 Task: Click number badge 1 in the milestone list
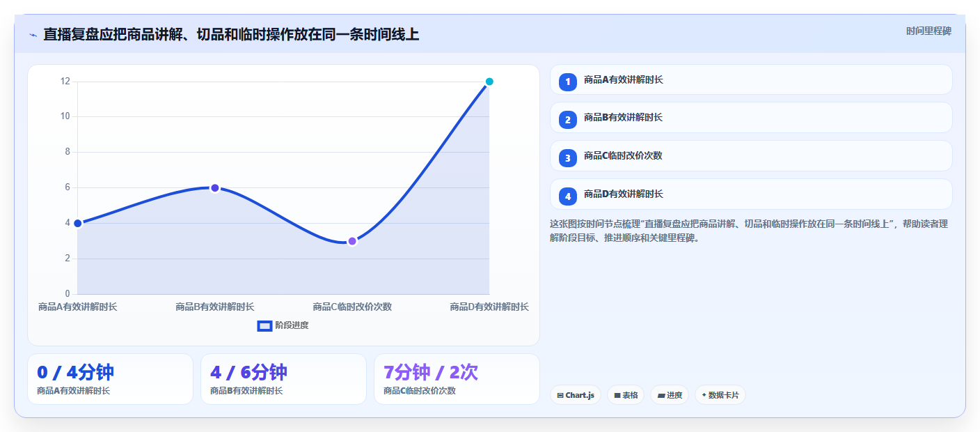point(568,82)
